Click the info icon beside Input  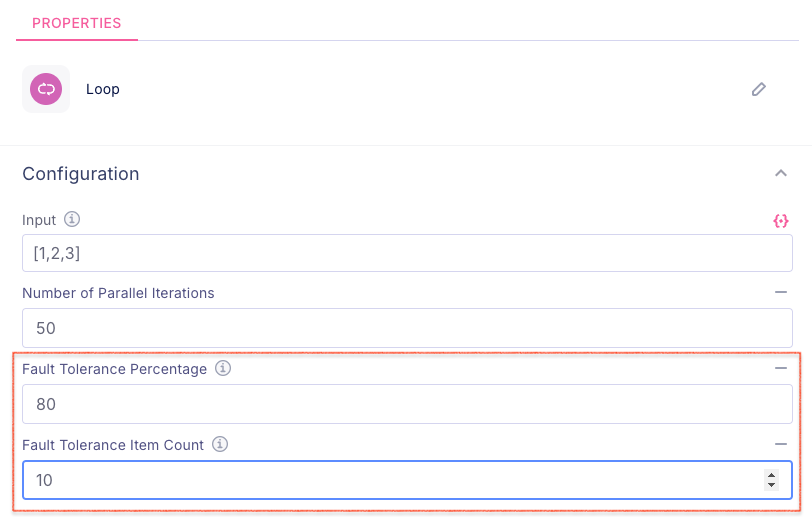[71, 219]
